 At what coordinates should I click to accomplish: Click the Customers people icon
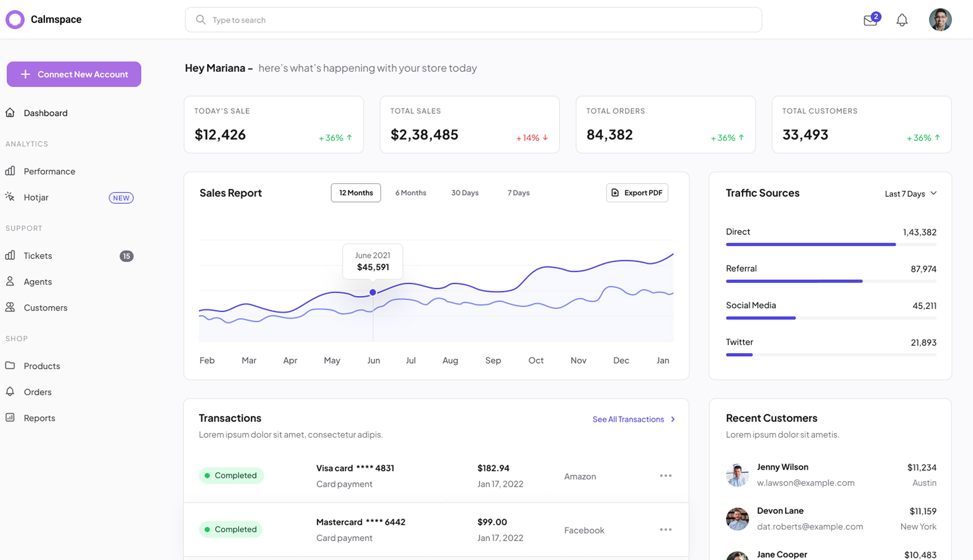10,307
